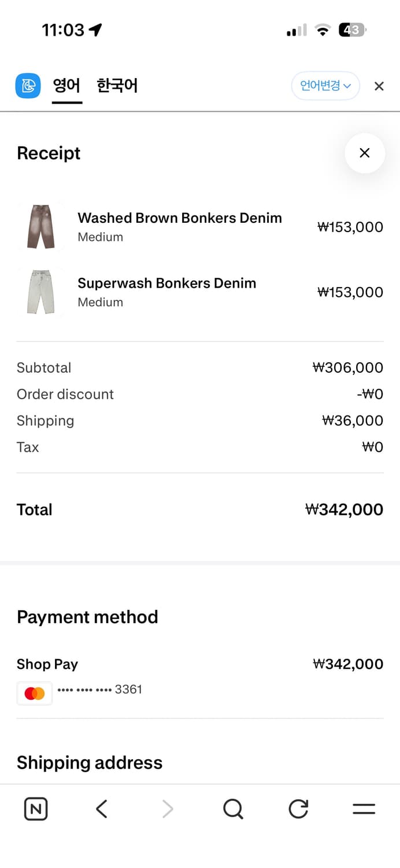Tap the Washed Brown Bonkers Denim thumbnail
This screenshot has height=868, width=400.
40,226
